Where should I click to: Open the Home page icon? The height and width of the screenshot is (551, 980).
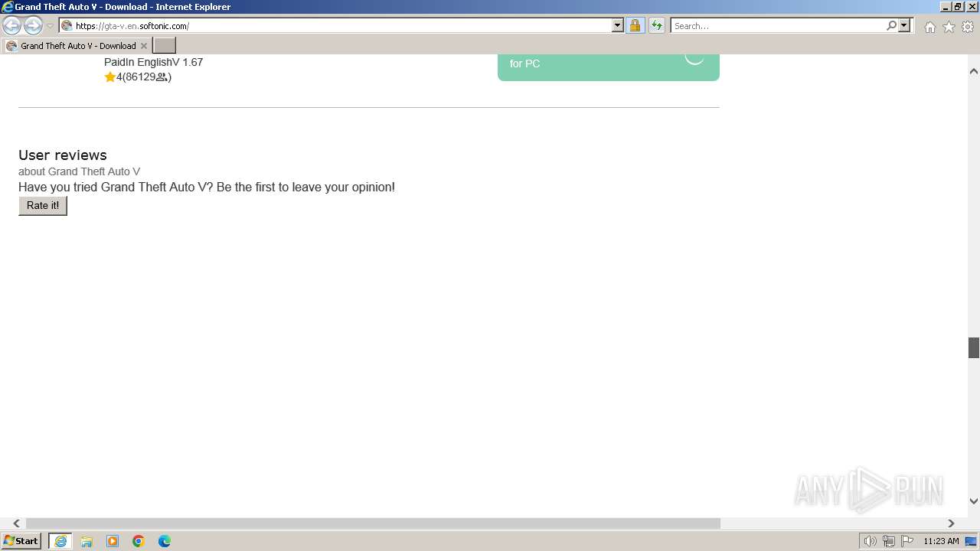(x=929, y=27)
